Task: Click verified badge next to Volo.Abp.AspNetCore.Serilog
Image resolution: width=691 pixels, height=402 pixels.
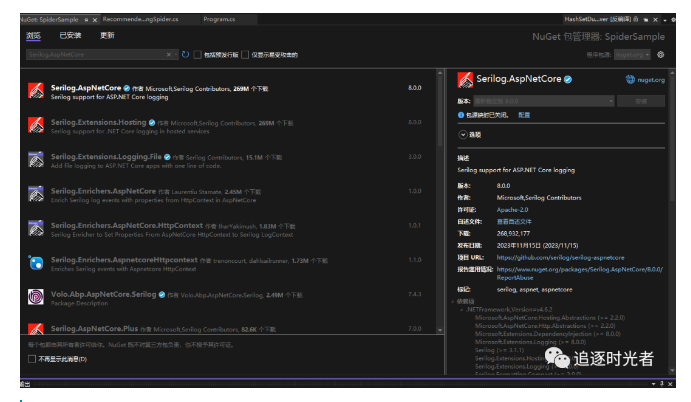Action: click(x=162, y=294)
